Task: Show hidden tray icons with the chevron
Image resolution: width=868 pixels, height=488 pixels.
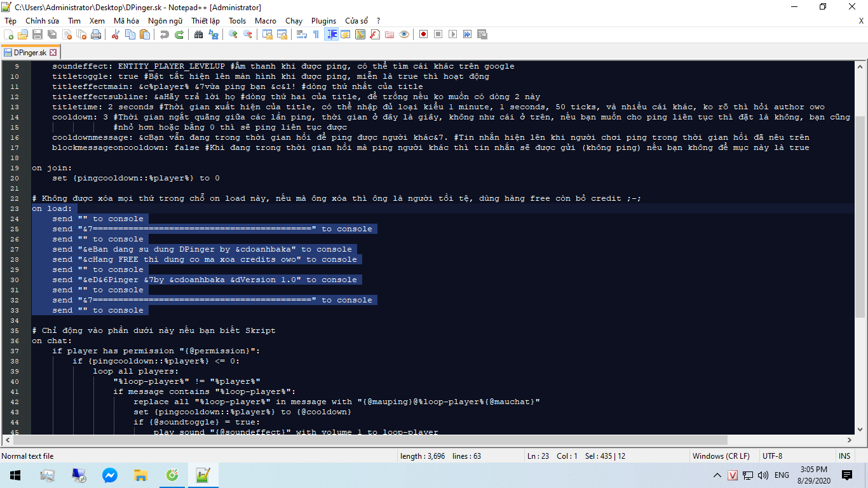Action: [x=717, y=475]
